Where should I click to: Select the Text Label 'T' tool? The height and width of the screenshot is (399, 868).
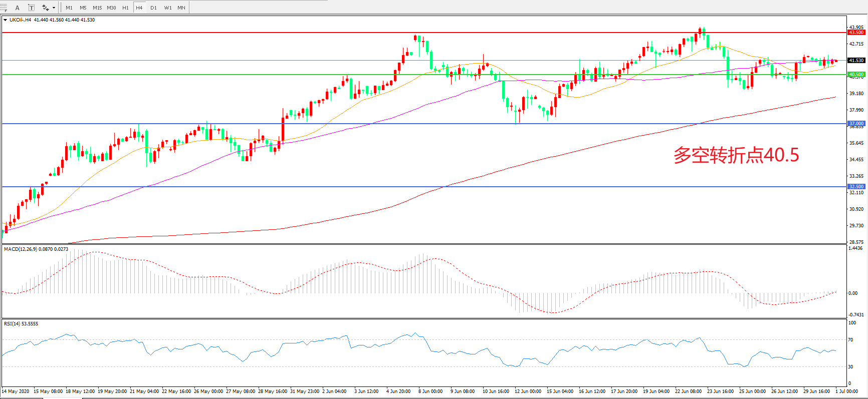(x=31, y=8)
